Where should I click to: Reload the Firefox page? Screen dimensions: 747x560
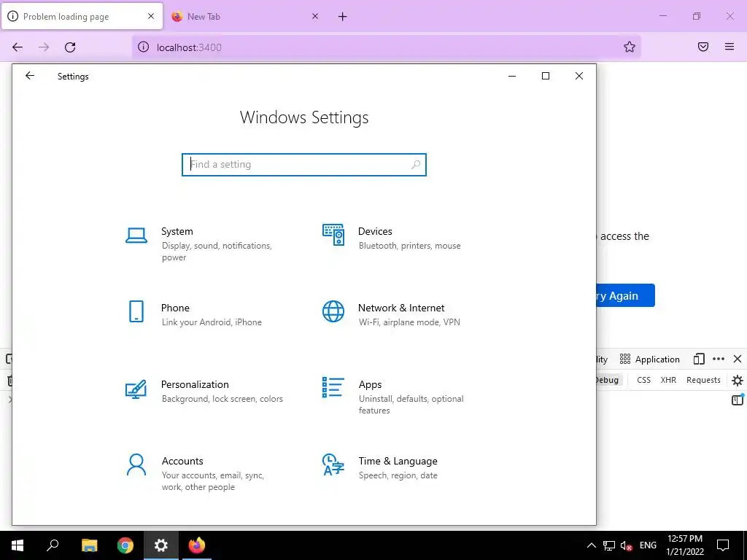click(70, 47)
